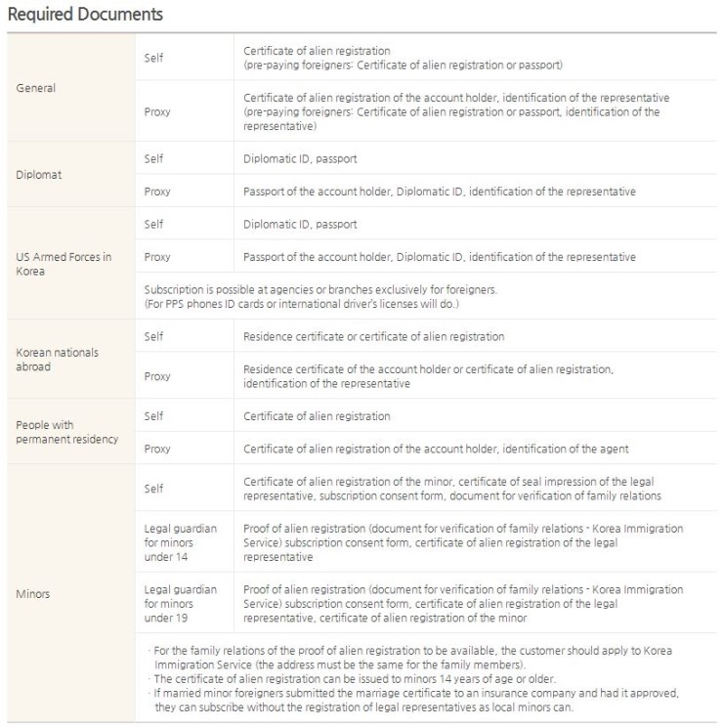The height and width of the screenshot is (728, 723).
Task: Click Self cell in the General section
Action: 185,57
